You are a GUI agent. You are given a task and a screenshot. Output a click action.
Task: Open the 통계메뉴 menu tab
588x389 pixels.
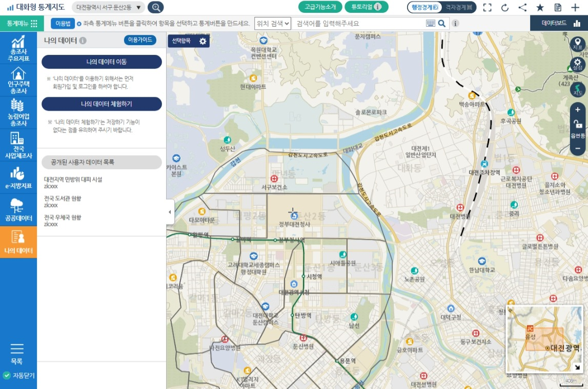22,23
